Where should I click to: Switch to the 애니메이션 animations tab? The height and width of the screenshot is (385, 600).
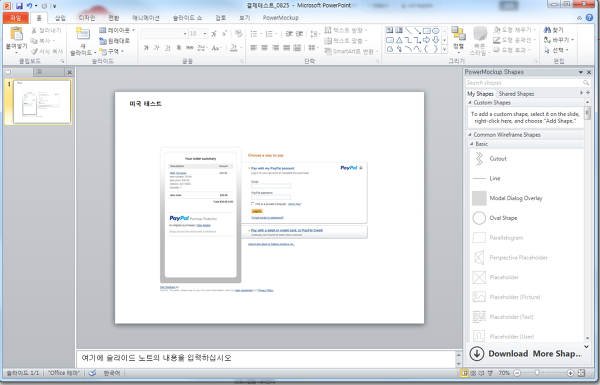pos(146,18)
